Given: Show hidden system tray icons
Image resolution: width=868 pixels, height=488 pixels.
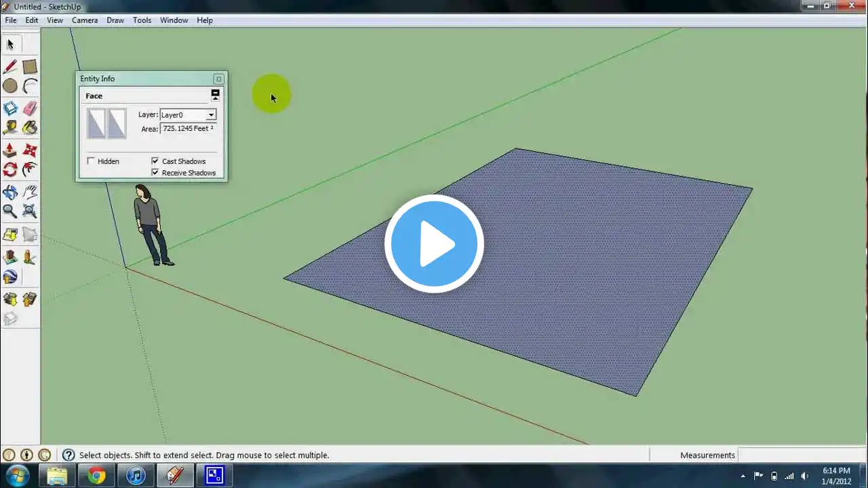Looking at the screenshot, I should tap(743, 476).
